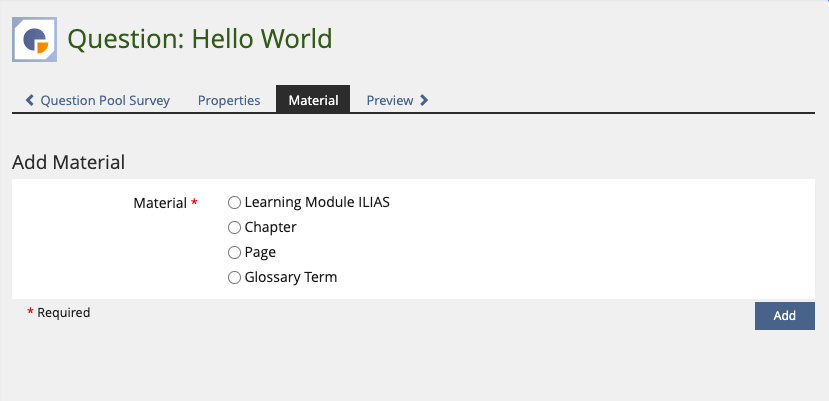Click the "Glossary Term" option label text

point(290,277)
